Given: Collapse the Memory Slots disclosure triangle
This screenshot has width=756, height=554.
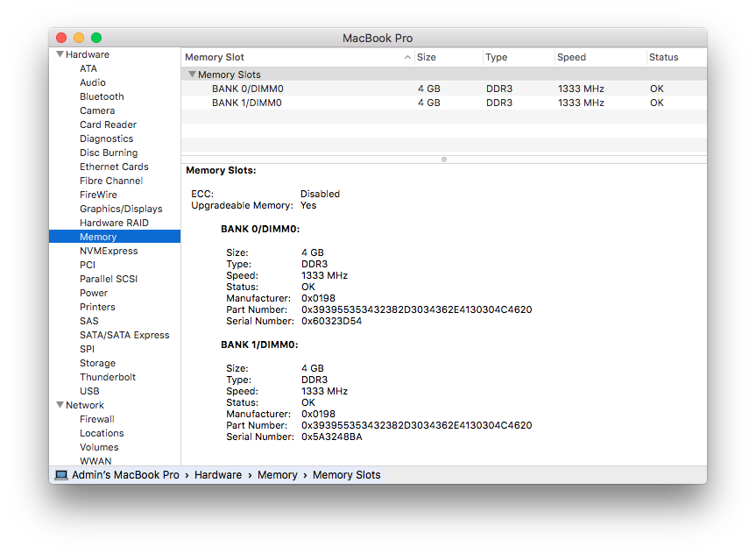Looking at the screenshot, I should coord(192,75).
